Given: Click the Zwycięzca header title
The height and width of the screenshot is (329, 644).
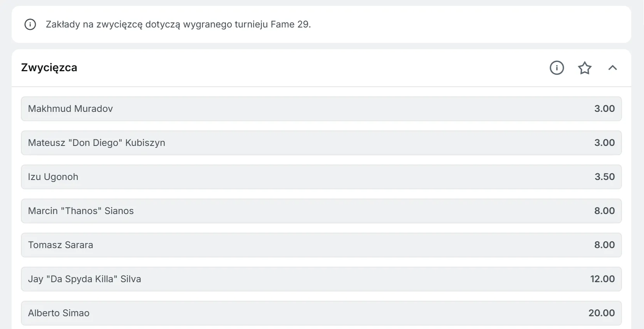Looking at the screenshot, I should pyautogui.click(x=49, y=68).
